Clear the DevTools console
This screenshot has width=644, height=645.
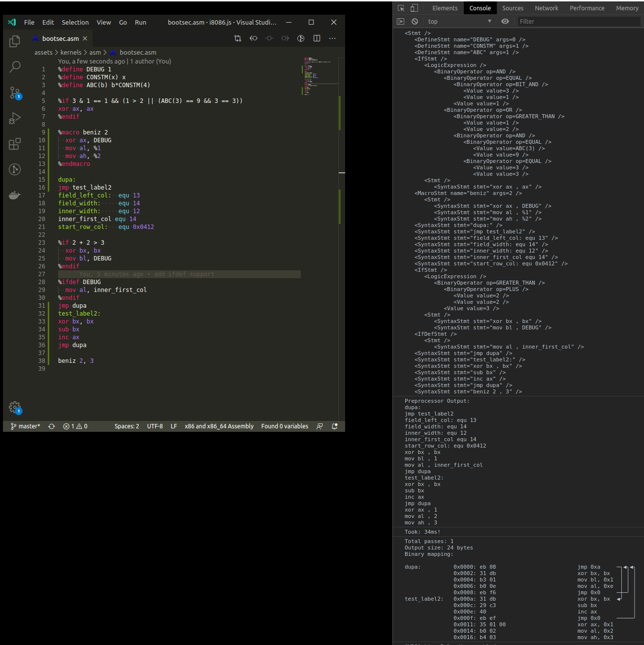point(415,21)
